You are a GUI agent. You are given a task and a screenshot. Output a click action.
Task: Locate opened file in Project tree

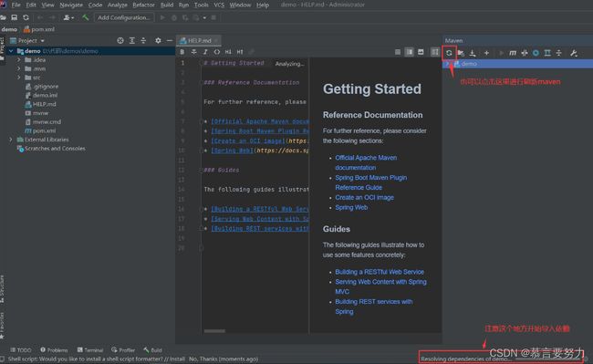click(x=120, y=40)
